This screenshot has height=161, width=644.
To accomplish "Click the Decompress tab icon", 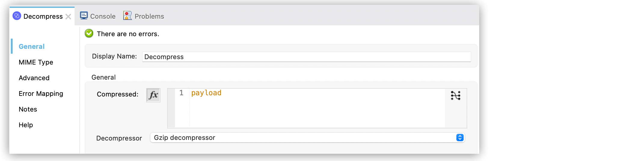I will click(17, 16).
